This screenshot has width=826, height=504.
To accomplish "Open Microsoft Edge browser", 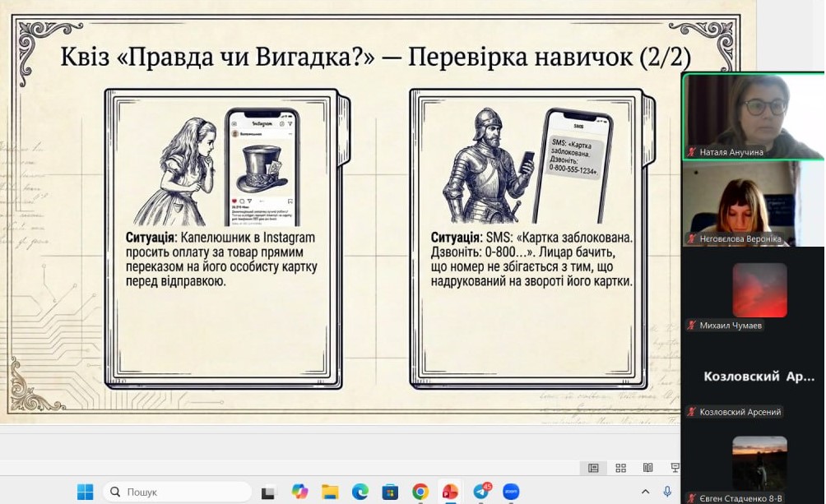I will tap(360, 492).
